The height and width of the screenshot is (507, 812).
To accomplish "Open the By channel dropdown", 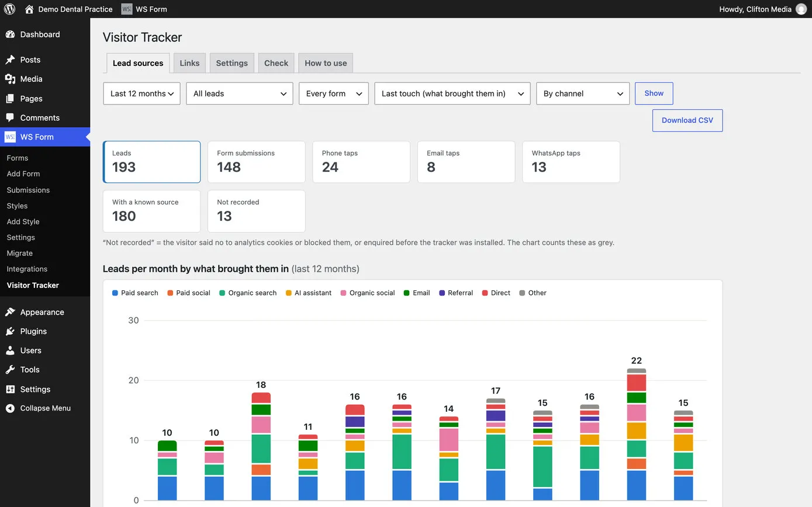I will pos(583,93).
